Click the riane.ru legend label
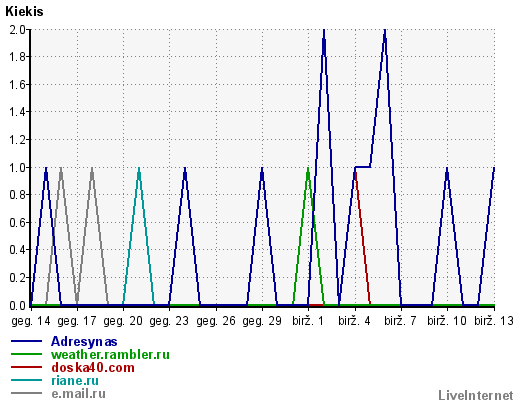Image resolution: width=520 pixels, height=405 pixels. [x=75, y=381]
